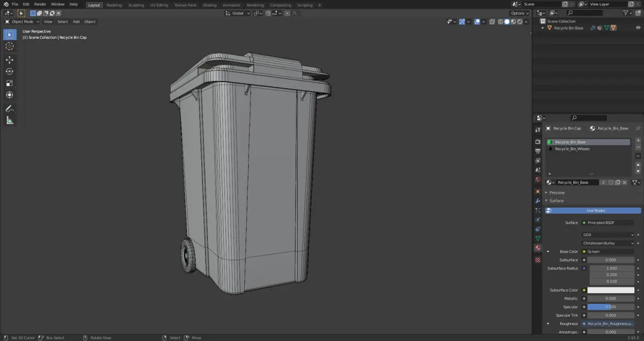
Task: Click the Subsurface Color white swatch
Action: pyautogui.click(x=611, y=290)
